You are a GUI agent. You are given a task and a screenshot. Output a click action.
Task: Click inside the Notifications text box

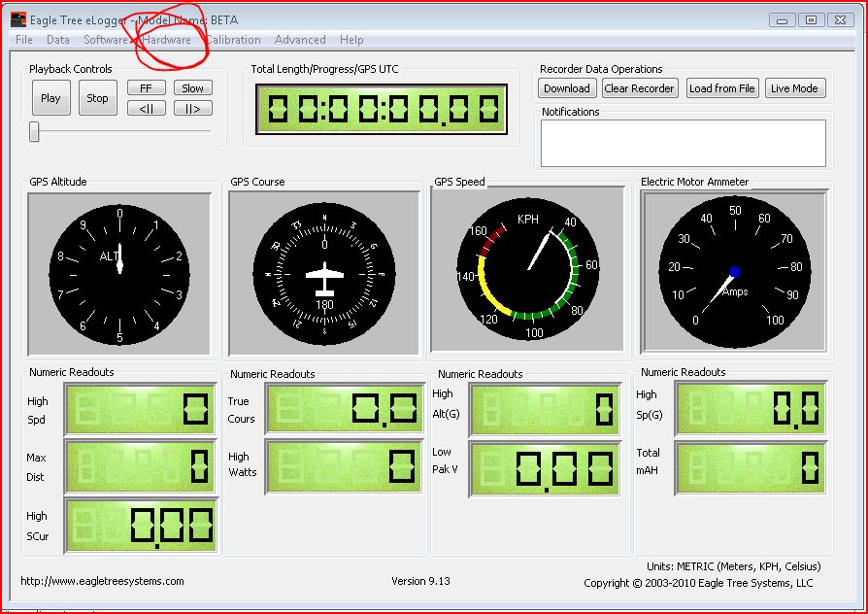(x=684, y=143)
